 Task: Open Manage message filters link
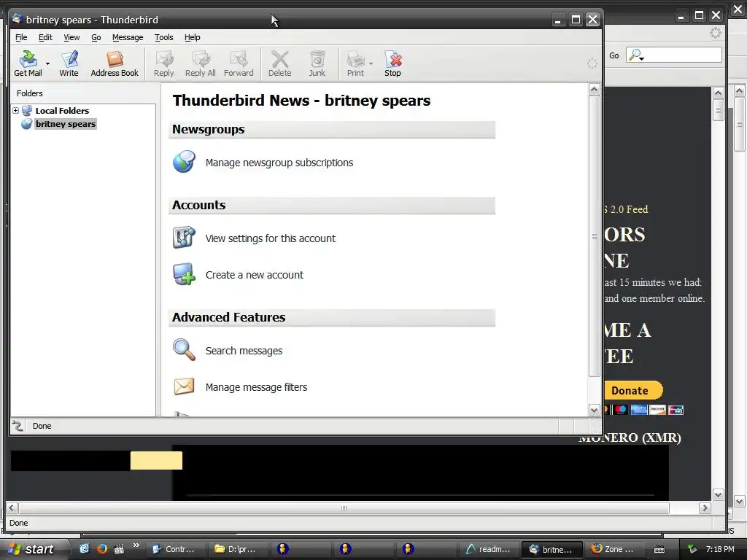point(256,388)
